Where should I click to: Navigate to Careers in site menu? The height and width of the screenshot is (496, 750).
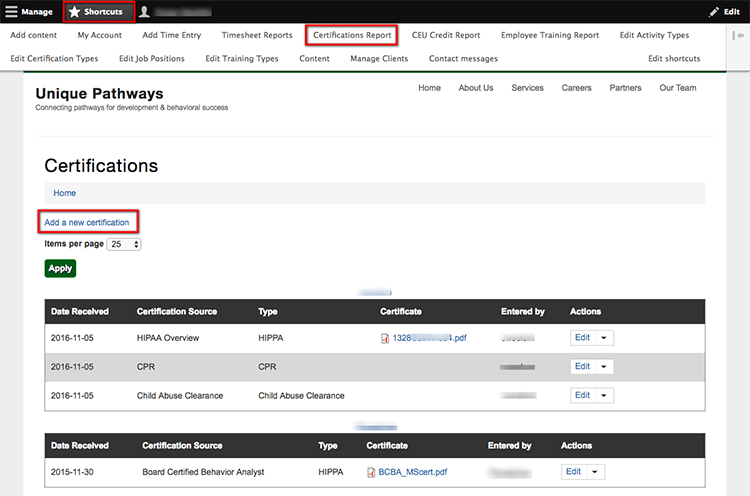(576, 88)
